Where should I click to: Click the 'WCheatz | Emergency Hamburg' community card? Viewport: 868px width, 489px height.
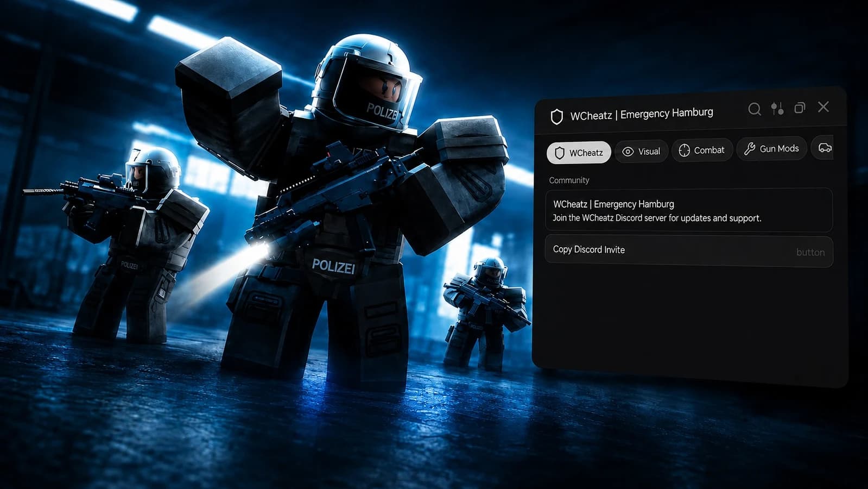(689, 211)
